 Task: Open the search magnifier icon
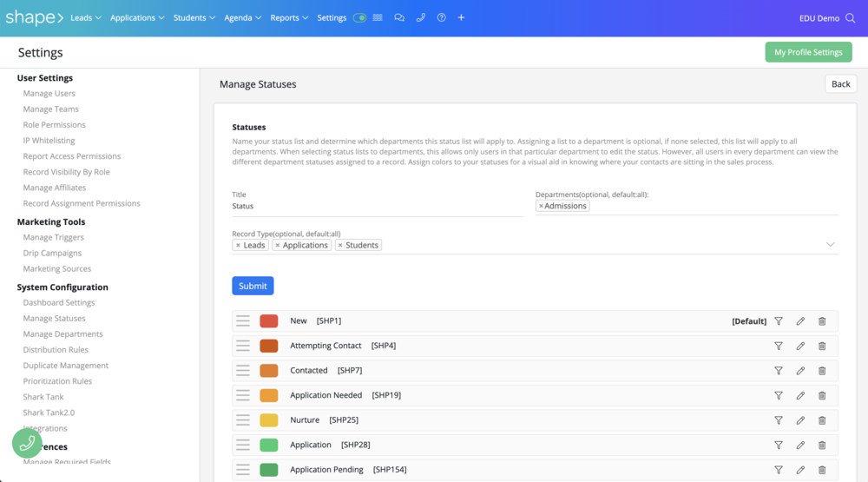[x=851, y=18]
